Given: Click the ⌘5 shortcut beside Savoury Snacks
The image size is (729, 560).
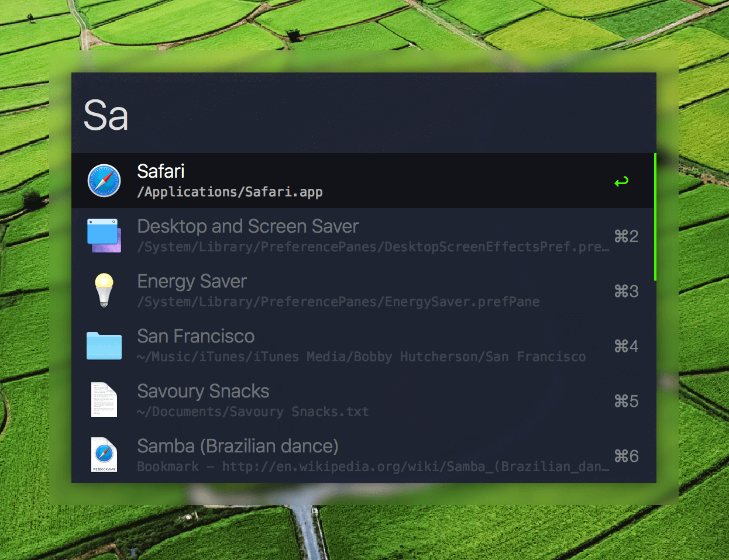Looking at the screenshot, I should coord(626,401).
